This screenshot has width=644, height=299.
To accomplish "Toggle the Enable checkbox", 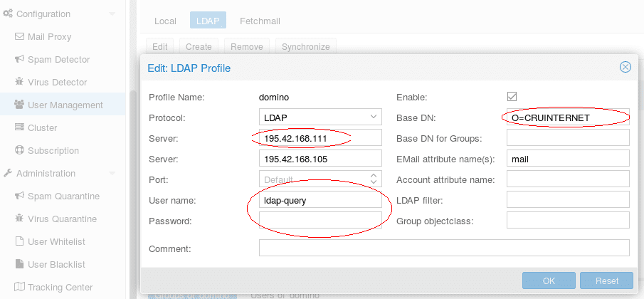I will [x=512, y=97].
